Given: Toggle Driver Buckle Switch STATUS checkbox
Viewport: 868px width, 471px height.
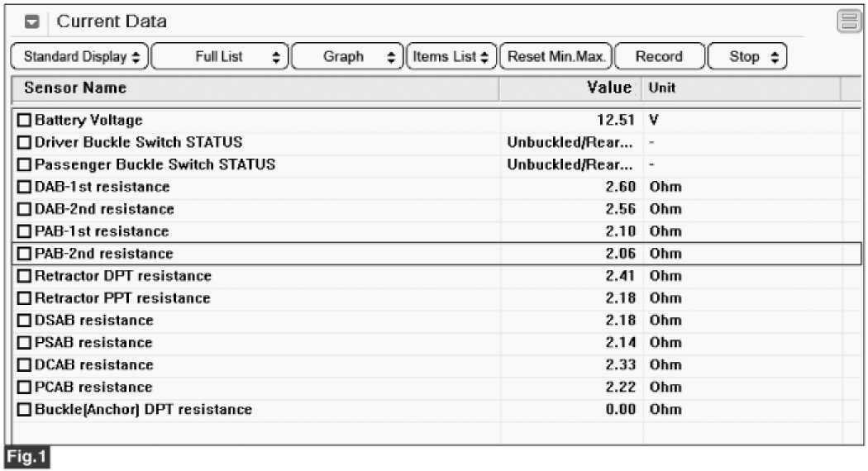Looking at the screenshot, I should (x=25, y=143).
